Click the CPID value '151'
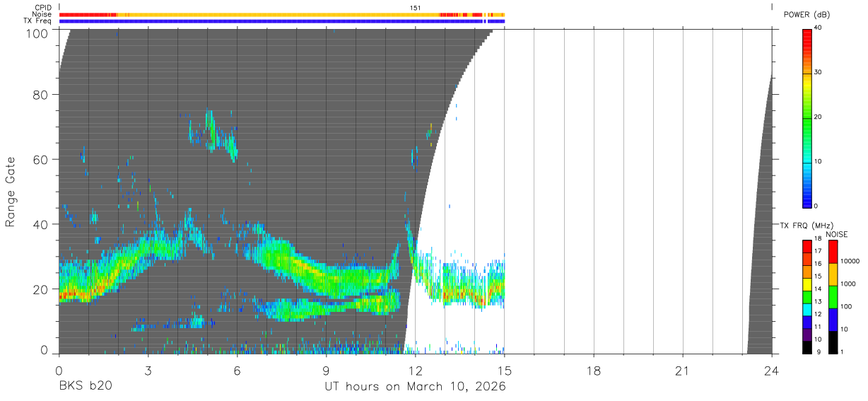Image resolution: width=868 pixels, height=401 pixels. point(416,7)
